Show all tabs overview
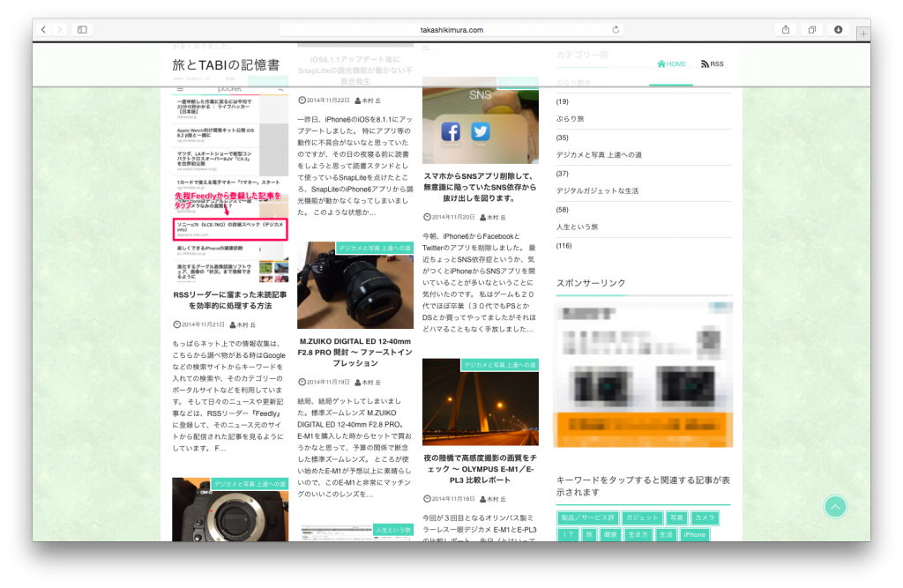This screenshot has width=903, height=588. pyautogui.click(x=812, y=29)
